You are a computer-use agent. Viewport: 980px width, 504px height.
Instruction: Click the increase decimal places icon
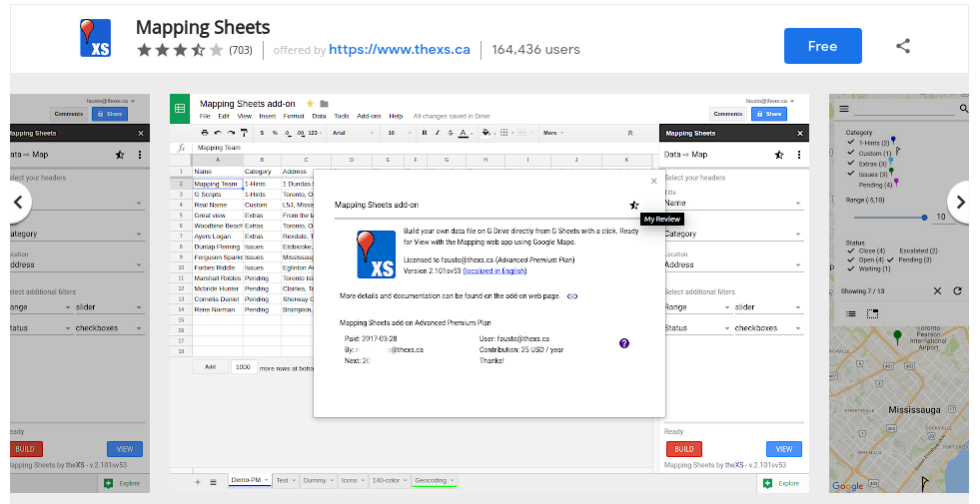coord(301,133)
